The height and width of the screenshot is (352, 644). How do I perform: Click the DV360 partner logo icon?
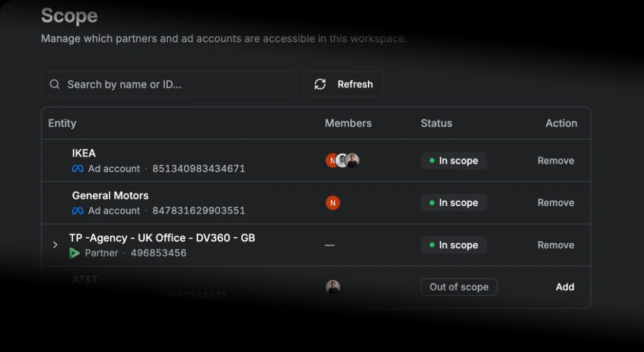[x=74, y=253]
